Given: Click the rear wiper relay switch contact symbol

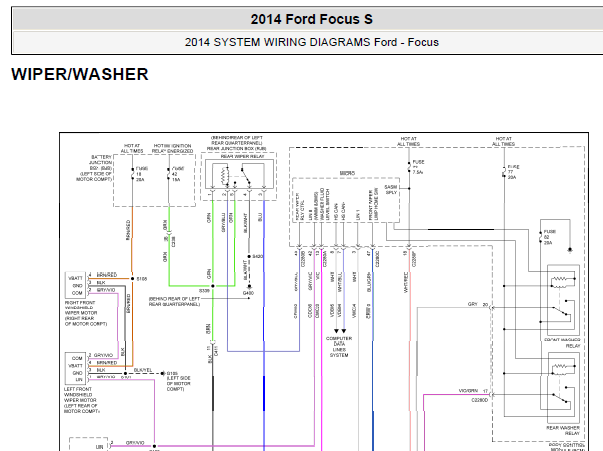Looking at the screenshot, I should (x=246, y=176).
